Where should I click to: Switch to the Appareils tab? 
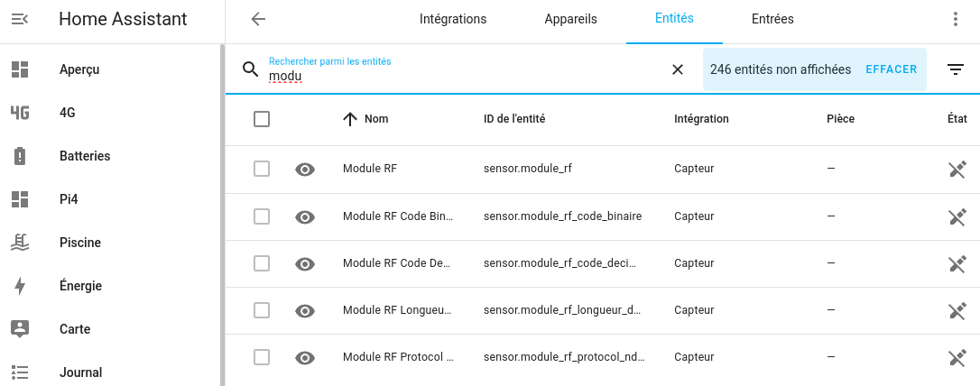tap(570, 19)
